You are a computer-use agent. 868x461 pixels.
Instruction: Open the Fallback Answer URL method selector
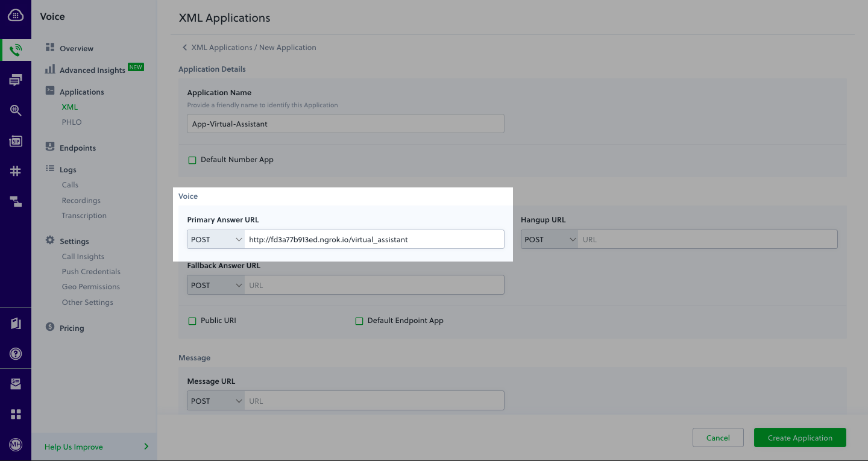215,284
